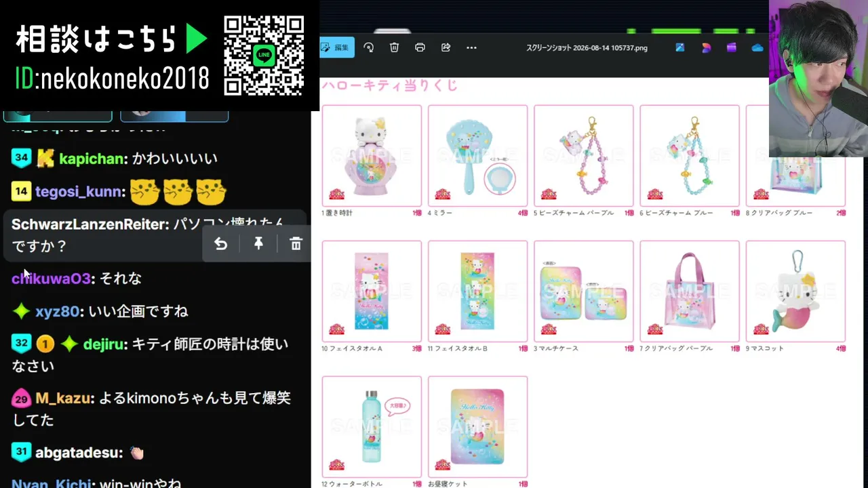
Task: Click the LINE QR code
Action: tap(264, 56)
